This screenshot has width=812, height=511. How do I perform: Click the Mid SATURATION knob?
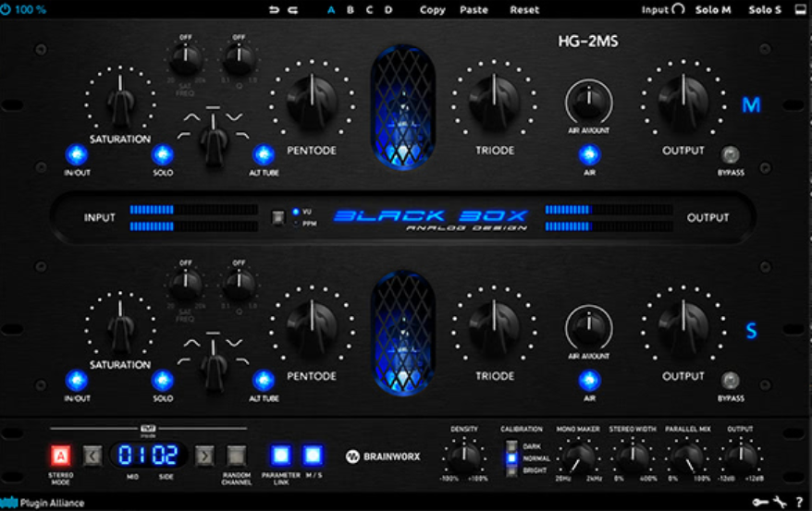pos(120,100)
